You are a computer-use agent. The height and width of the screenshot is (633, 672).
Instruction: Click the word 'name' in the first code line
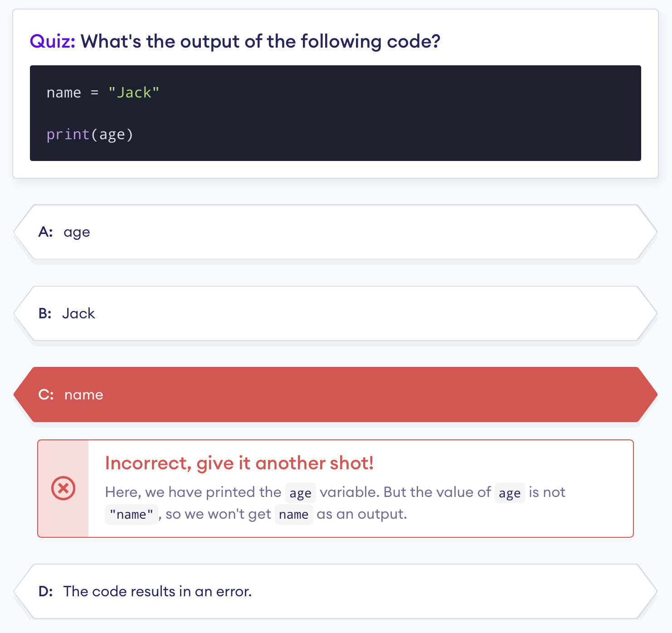point(64,93)
